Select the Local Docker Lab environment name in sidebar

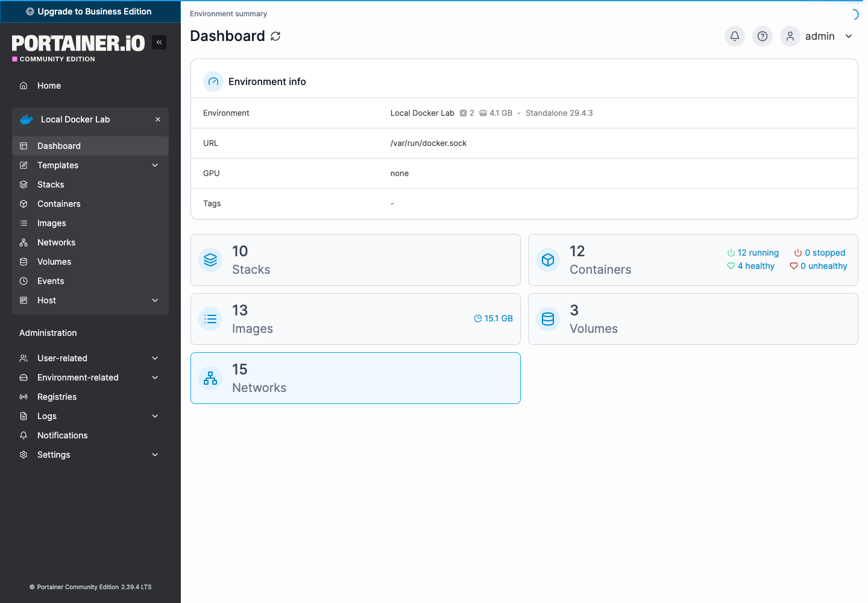pos(75,119)
